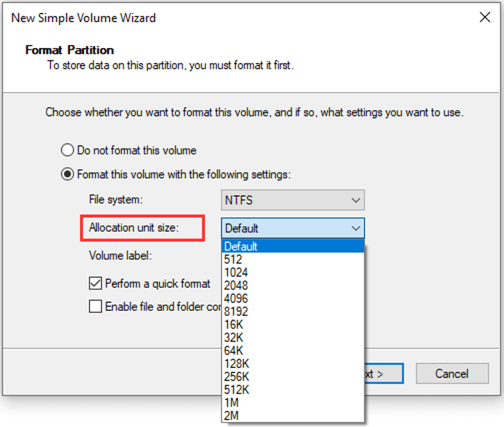Choose 512K allocation unit size
The image size is (504, 427).
coord(293,390)
